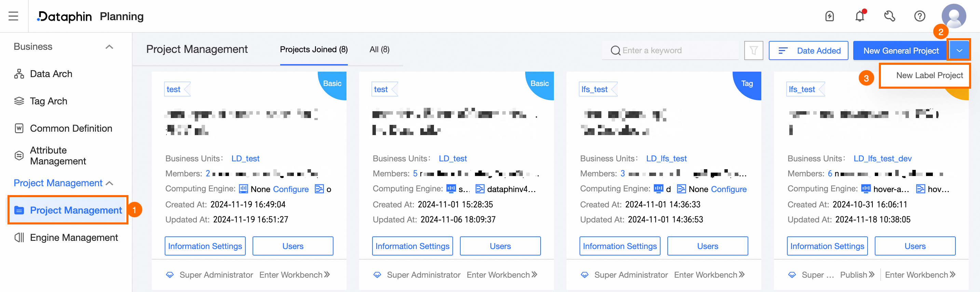Screen dimensions: 980x292
Task: Click Configure link on the LD_lfs_test card
Action: pyautogui.click(x=729, y=189)
